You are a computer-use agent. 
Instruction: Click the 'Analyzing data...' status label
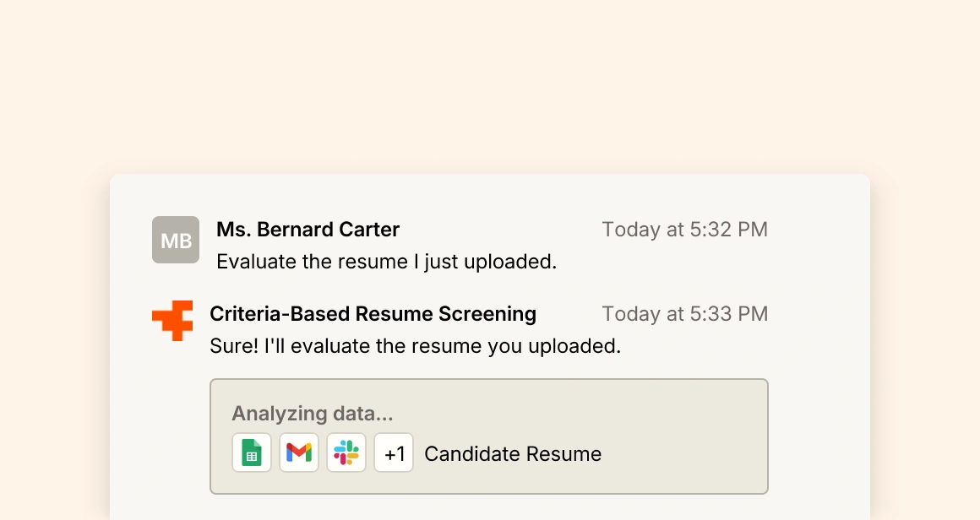coord(312,414)
